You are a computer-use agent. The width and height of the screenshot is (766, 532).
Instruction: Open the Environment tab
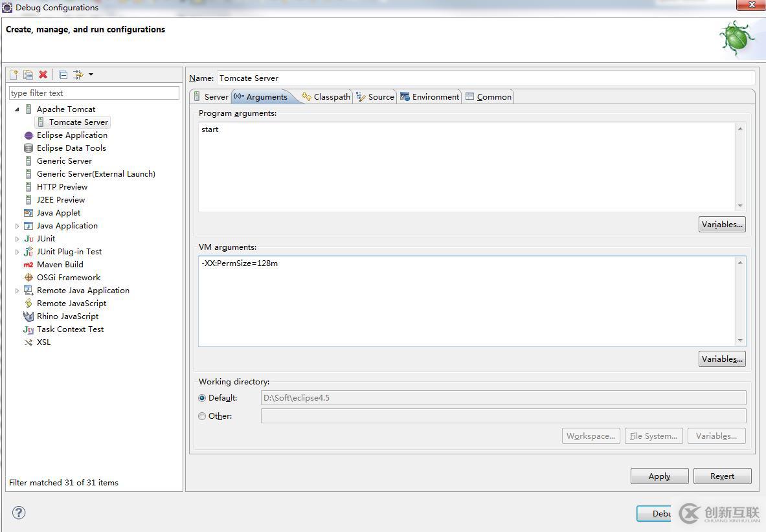[x=430, y=96]
